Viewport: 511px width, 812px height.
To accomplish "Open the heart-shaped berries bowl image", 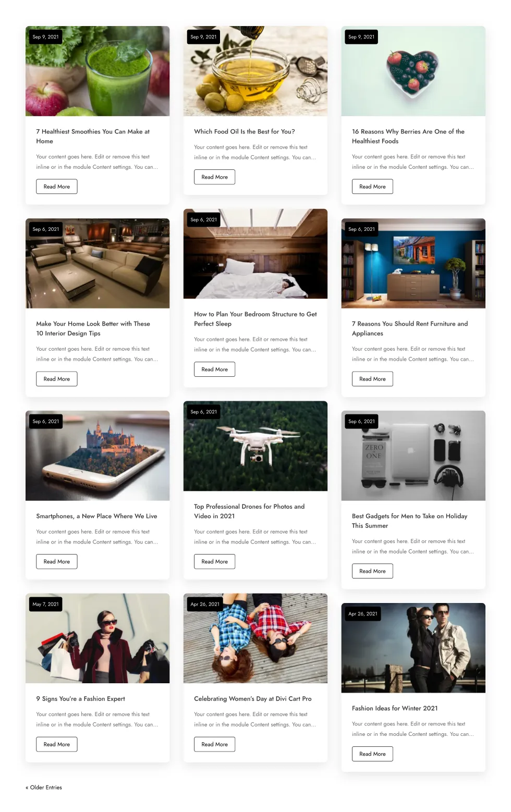I will point(413,71).
